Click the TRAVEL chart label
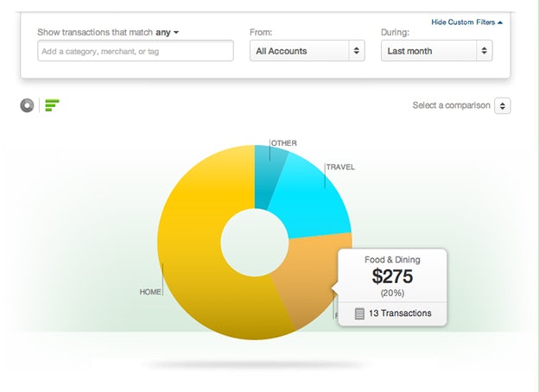539x392 pixels. [340, 167]
